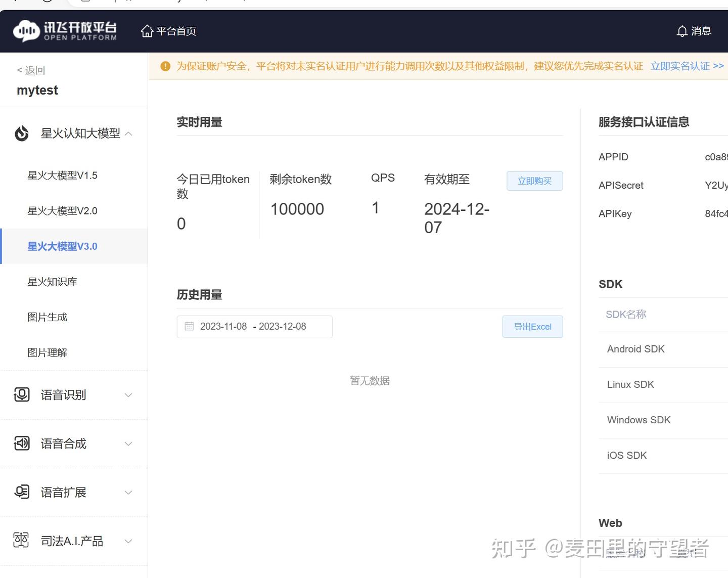Select the flame icon for 星火认知大模型
Screen dimensions: 728x578
21,133
